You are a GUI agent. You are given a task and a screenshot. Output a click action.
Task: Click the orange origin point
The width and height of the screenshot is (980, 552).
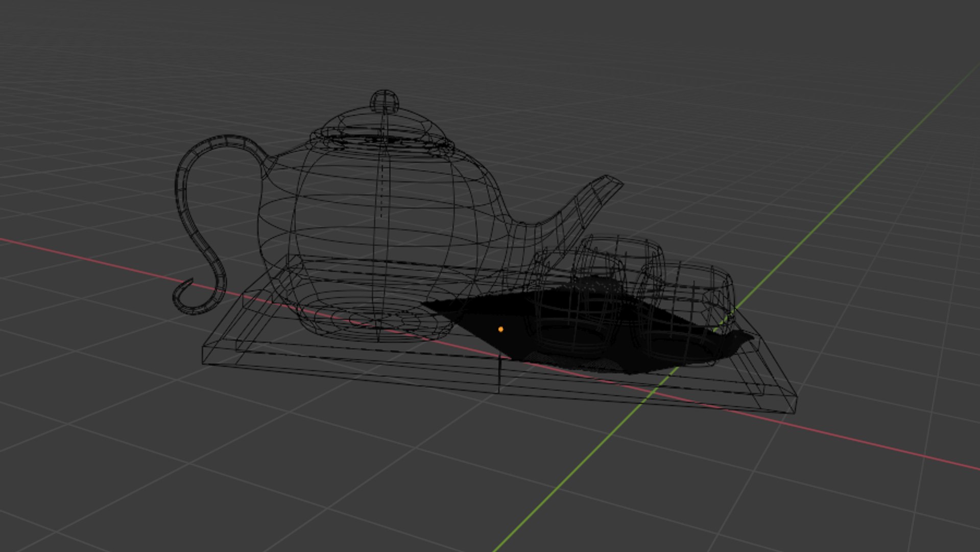(500, 329)
